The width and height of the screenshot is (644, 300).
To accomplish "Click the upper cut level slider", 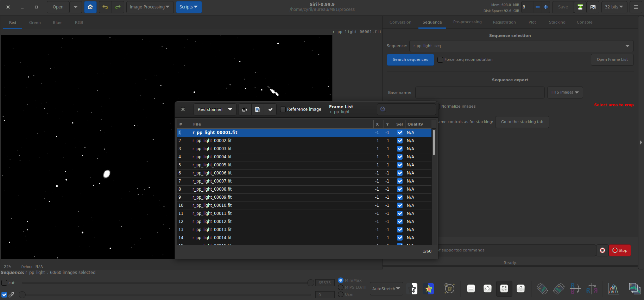I will 310,283.
